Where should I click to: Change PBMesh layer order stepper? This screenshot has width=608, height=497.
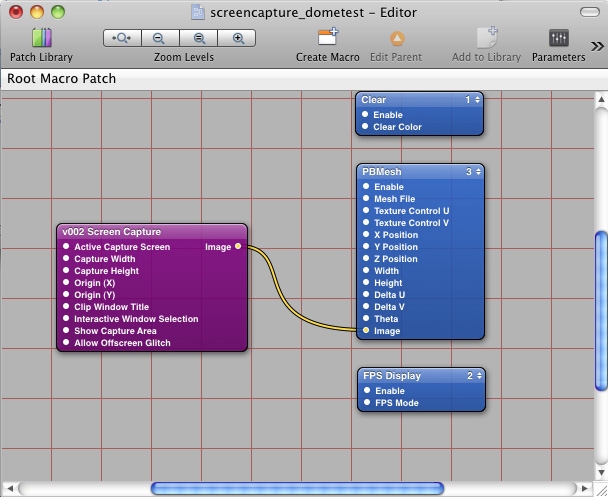tap(478, 171)
